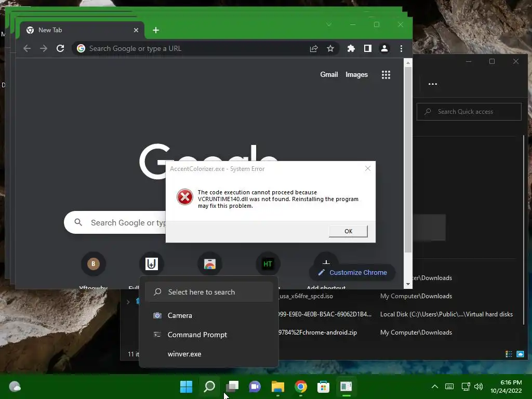Close the New Tab tab

coord(136,30)
